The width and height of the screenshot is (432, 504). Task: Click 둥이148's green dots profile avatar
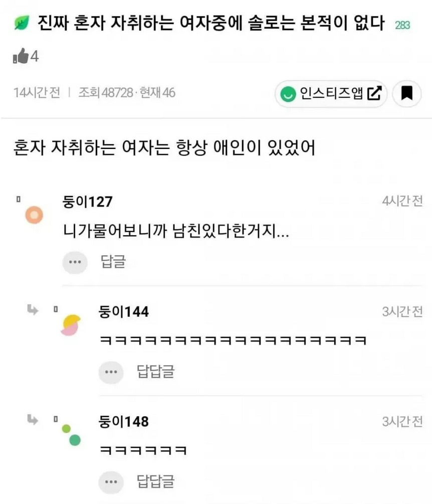[x=71, y=435]
